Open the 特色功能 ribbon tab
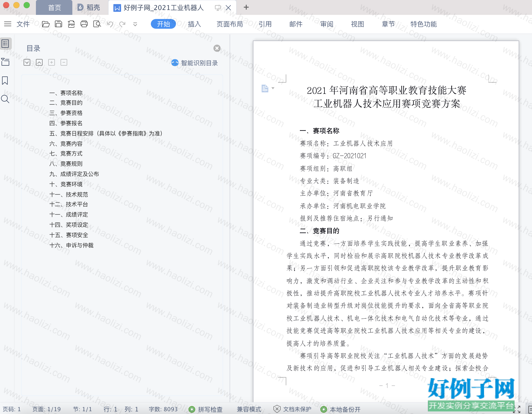The image size is (532, 414). coord(423,24)
